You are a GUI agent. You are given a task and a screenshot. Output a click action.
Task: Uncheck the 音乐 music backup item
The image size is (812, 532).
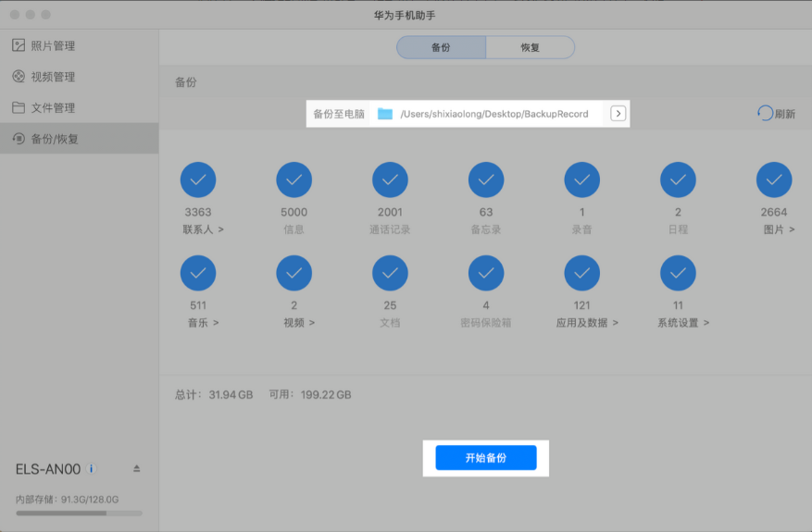tap(198, 273)
